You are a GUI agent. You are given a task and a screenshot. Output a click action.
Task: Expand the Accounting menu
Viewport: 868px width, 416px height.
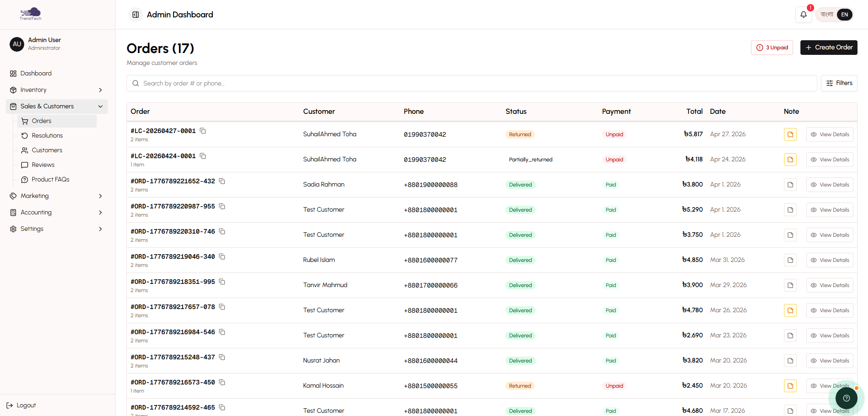pyautogui.click(x=36, y=212)
